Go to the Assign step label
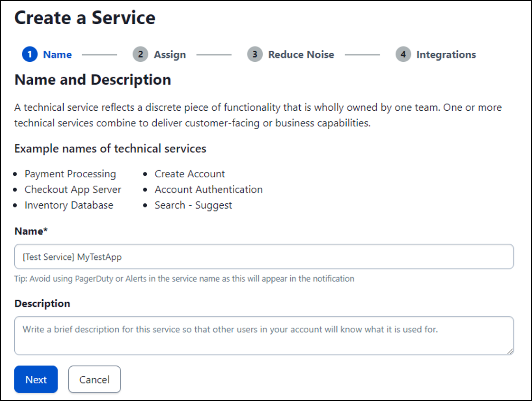The height and width of the screenshot is (401, 532). [x=170, y=55]
